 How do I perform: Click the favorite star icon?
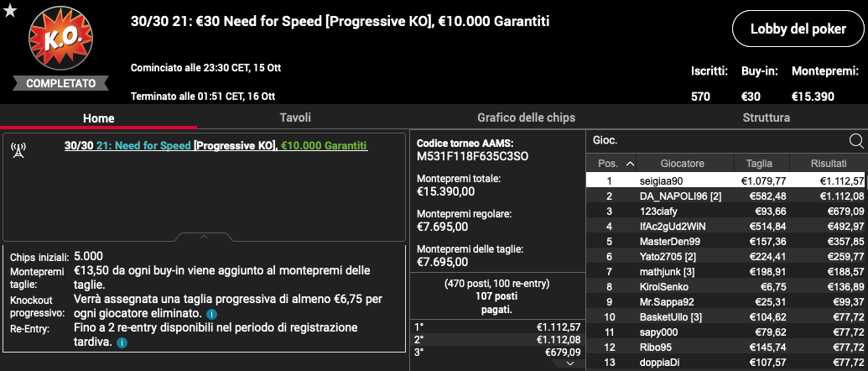[10, 11]
